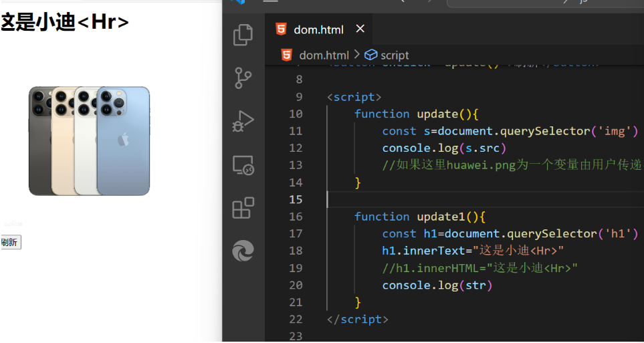Screen dimensions: 644x343
Task: Open Extensions view icon
Action: click(243, 208)
